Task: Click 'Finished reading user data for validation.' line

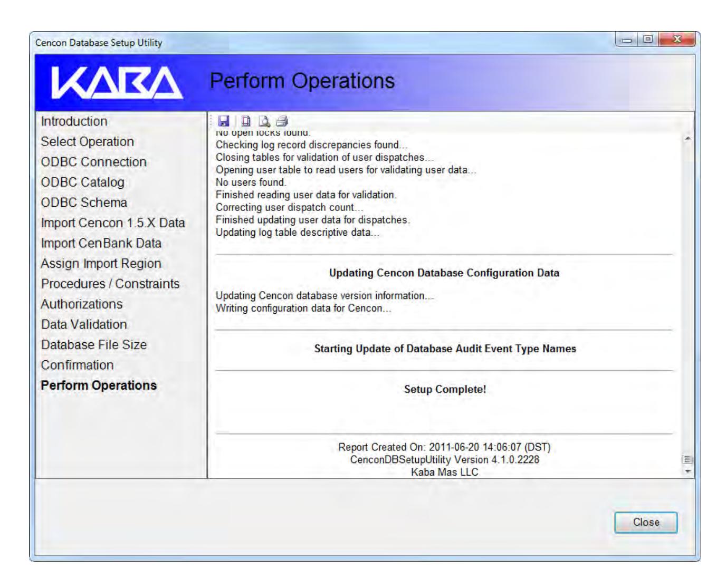Action: tap(306, 195)
